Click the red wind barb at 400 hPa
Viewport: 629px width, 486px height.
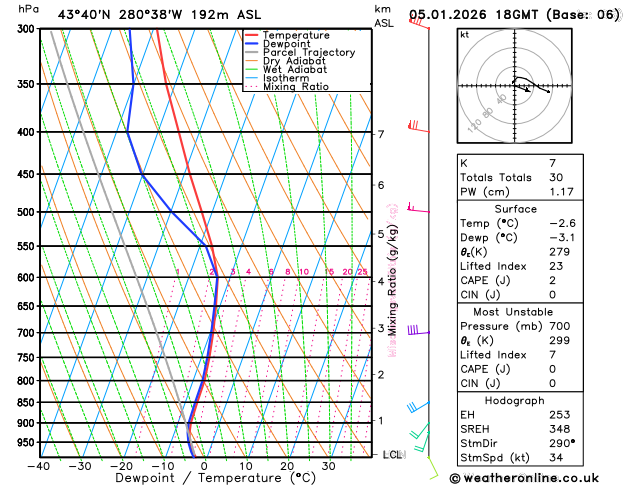click(419, 126)
